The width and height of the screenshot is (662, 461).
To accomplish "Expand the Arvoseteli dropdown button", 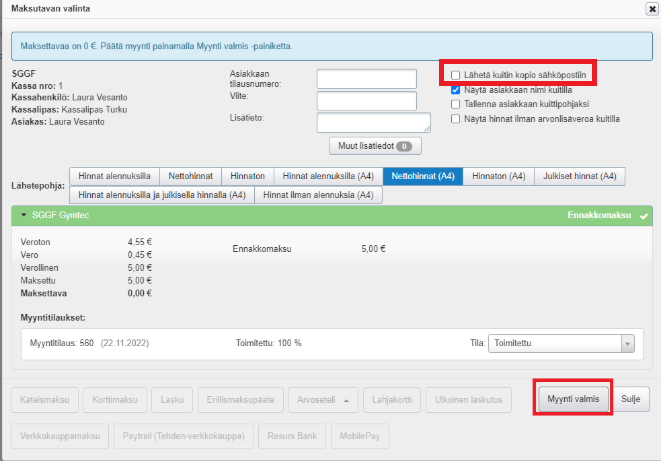I will [320, 400].
